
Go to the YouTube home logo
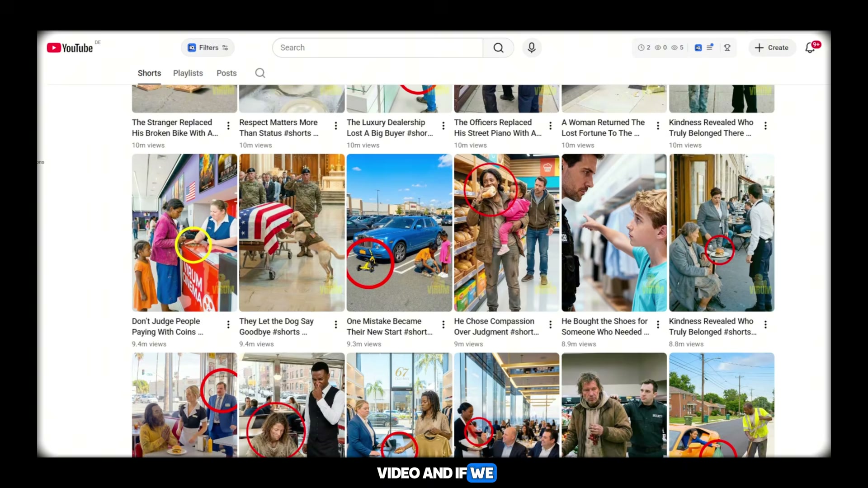pos(70,47)
